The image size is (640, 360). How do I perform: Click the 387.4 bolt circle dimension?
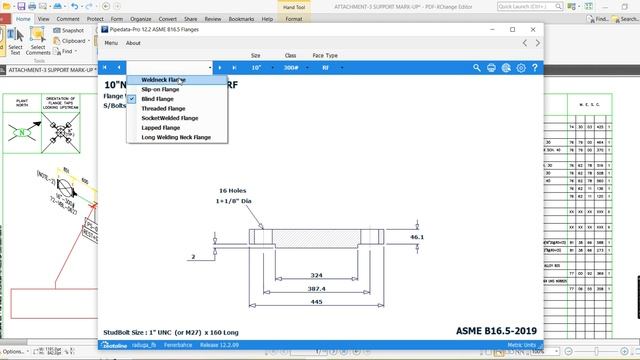pos(316,289)
